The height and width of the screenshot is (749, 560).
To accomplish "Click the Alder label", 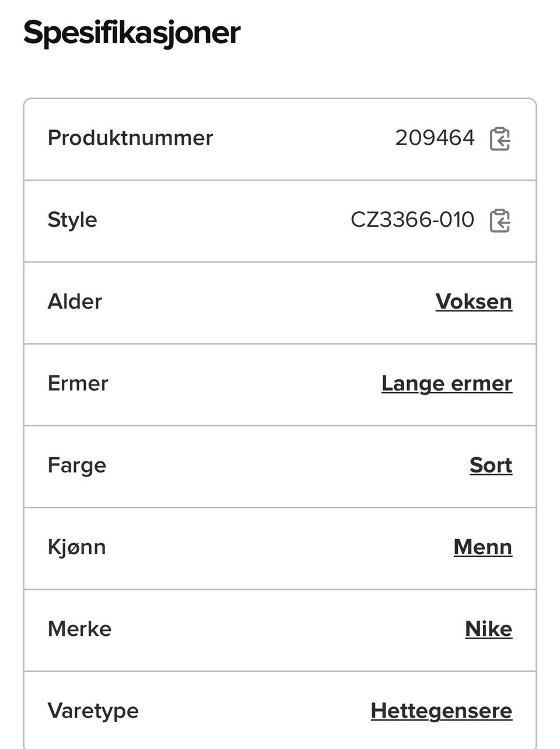I will pyautogui.click(x=75, y=302).
